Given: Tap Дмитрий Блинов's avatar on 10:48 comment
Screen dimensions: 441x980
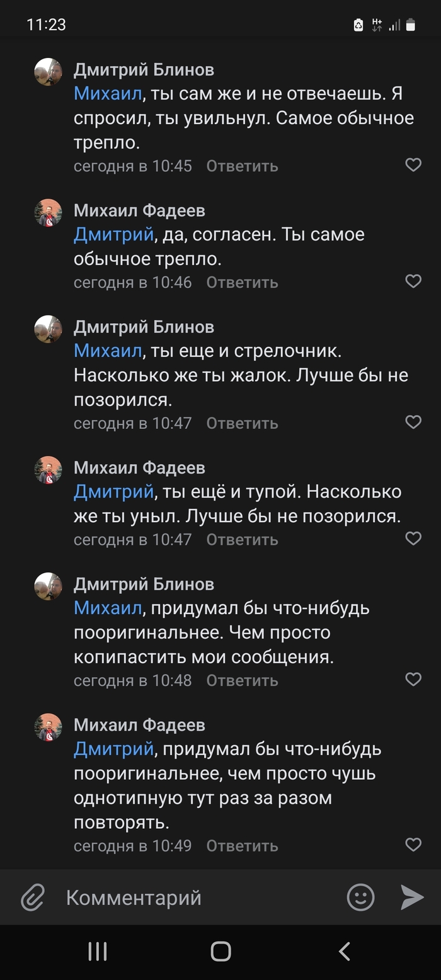Looking at the screenshot, I should (48, 586).
